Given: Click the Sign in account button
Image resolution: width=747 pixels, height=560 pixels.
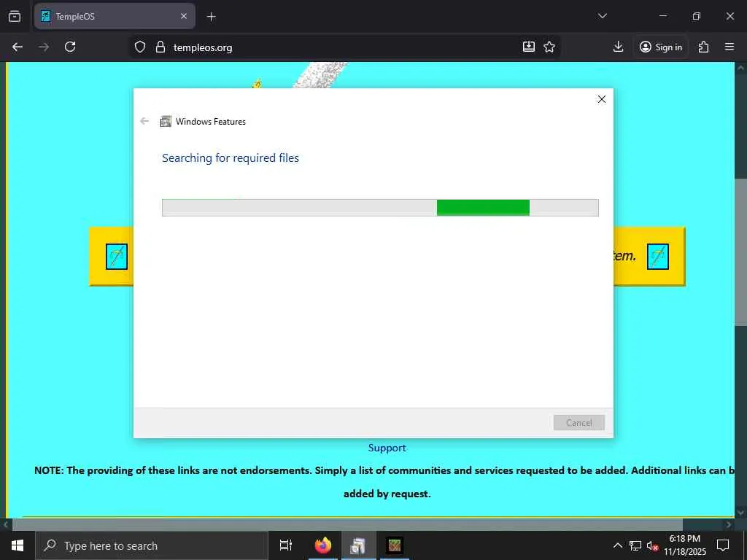Looking at the screenshot, I should pos(661,47).
